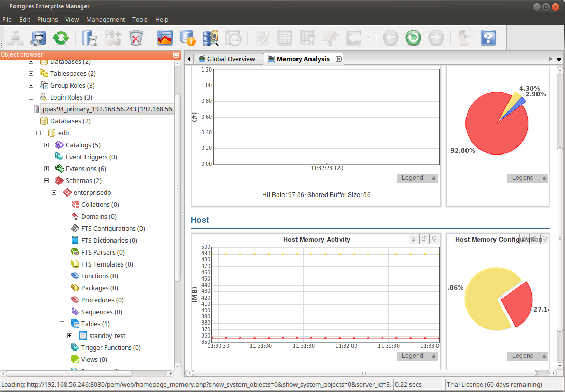Click the database info toolbar icon
This screenshot has height=392, width=565.
[x=187, y=37]
